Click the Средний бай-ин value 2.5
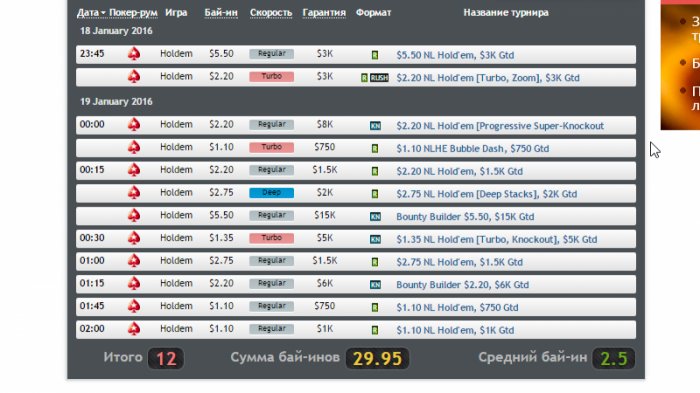Screen dimensions: 700x393 [x=614, y=359]
